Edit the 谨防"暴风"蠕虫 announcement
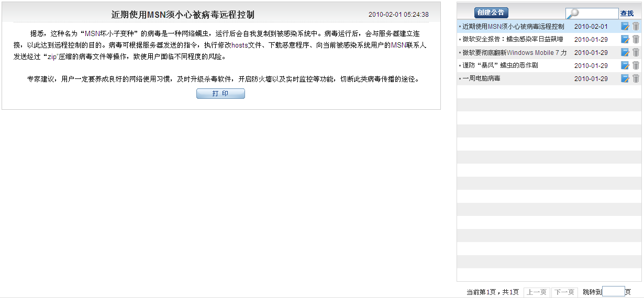 [x=625, y=65]
